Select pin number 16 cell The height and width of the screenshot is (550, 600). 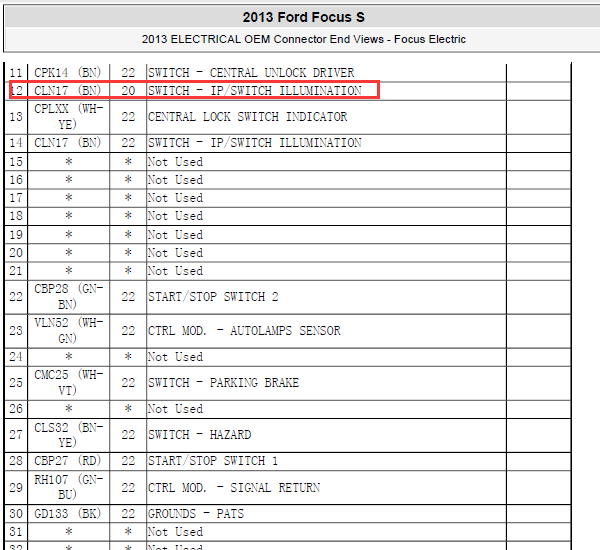click(x=16, y=180)
